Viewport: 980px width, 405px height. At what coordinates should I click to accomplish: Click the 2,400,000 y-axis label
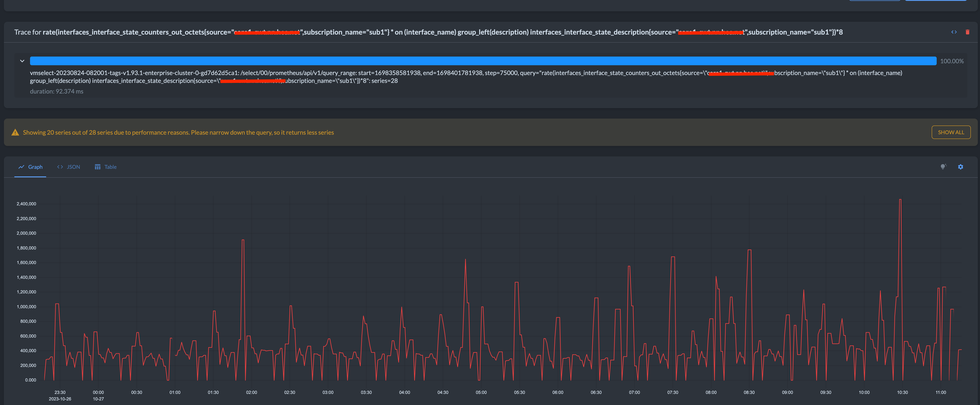(26, 204)
